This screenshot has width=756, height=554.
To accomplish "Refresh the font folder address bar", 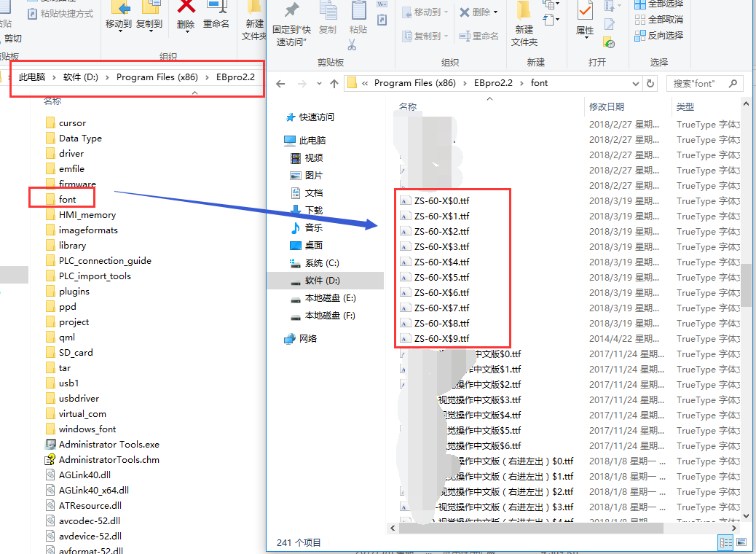I will (x=650, y=83).
